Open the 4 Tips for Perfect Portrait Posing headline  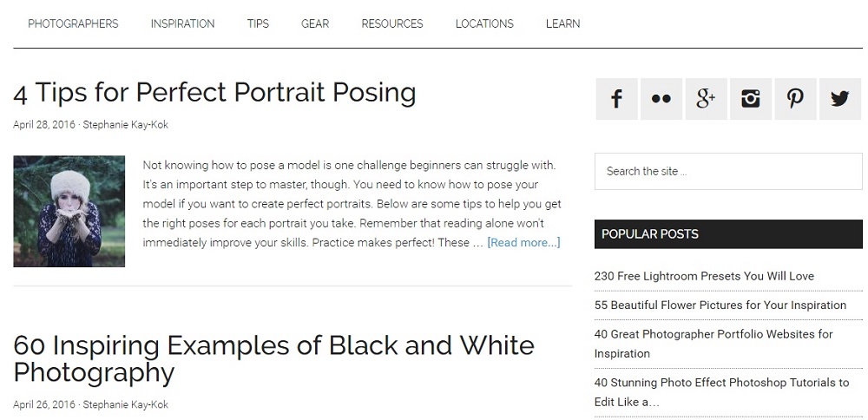(214, 92)
